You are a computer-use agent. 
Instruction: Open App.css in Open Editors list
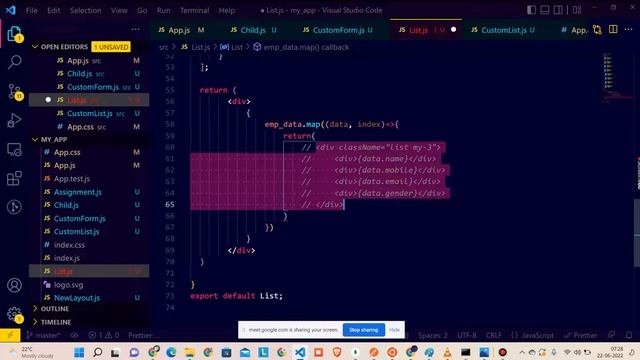[x=89, y=127]
